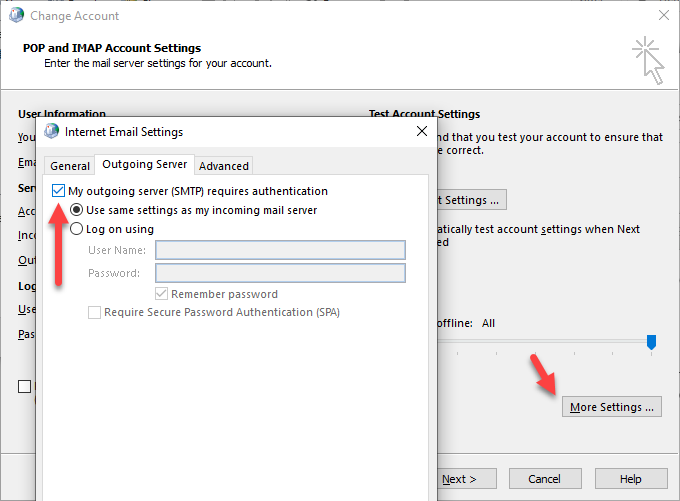Viewport: 680px width, 501px height.
Task: Click the mail to keep offline slider handle
Action: click(x=651, y=342)
